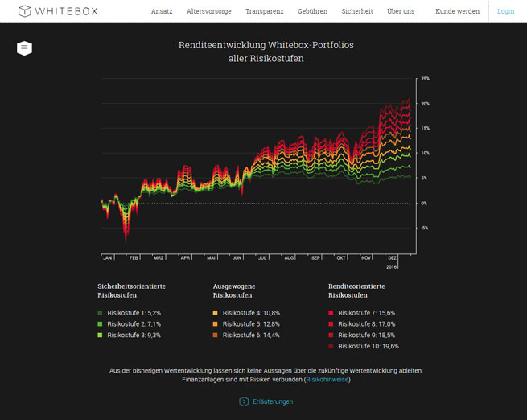Open the Altersvorsorge menu item
The width and height of the screenshot is (527, 420).
pyautogui.click(x=208, y=11)
